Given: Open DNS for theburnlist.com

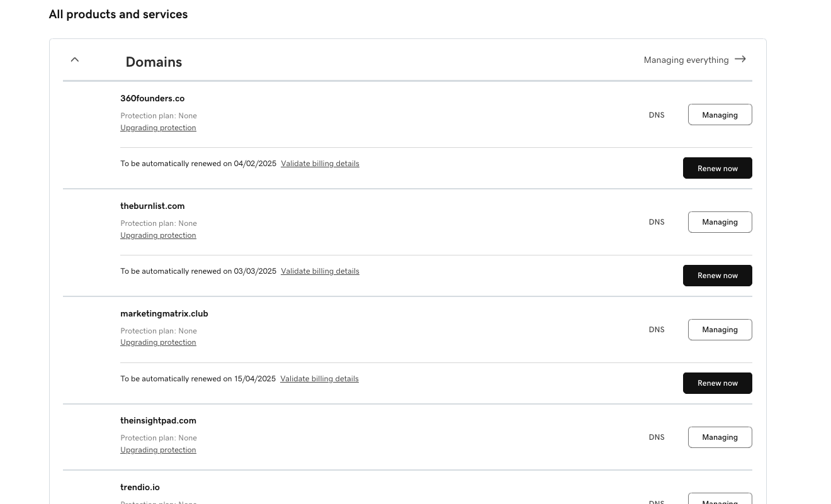Looking at the screenshot, I should [x=657, y=222].
